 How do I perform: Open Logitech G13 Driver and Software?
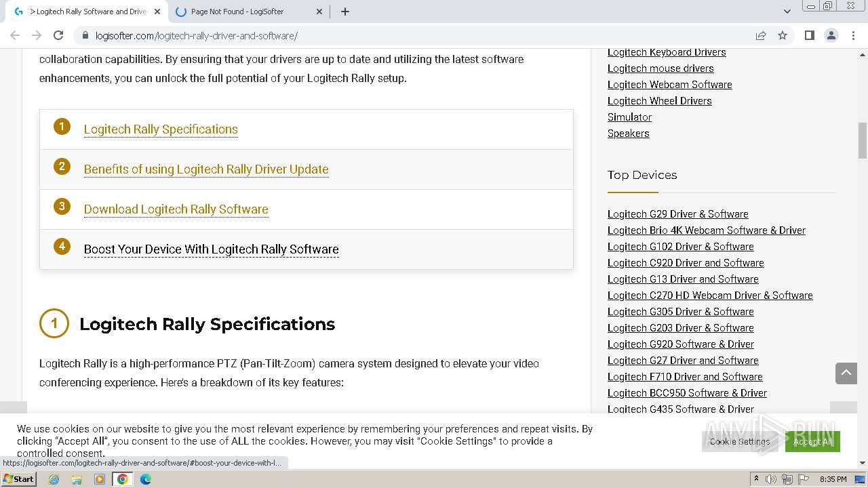pyautogui.click(x=683, y=279)
